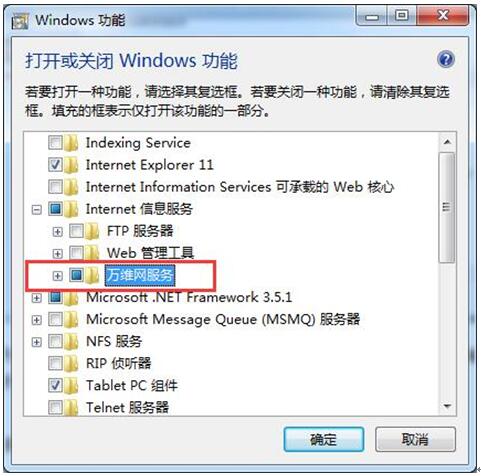Click the Telnet 服务器 folder icon
Screen dimensions: 481x476
pyautogui.click(x=71, y=407)
